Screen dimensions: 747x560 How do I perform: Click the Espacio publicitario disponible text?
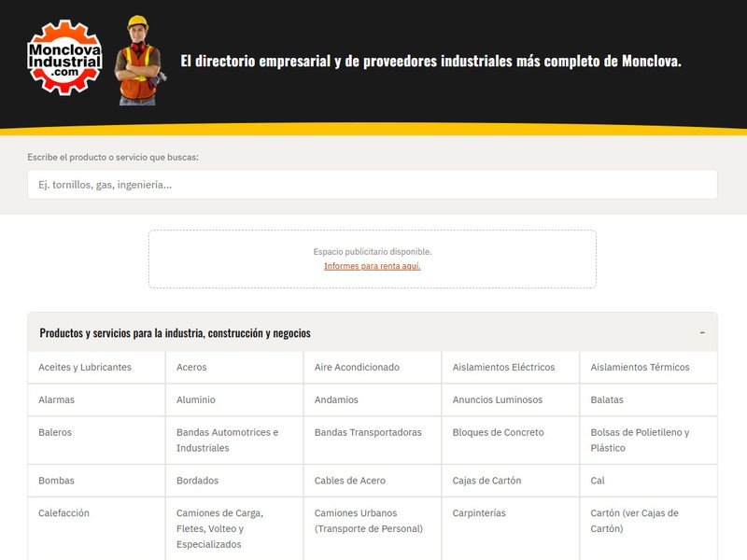(372, 251)
